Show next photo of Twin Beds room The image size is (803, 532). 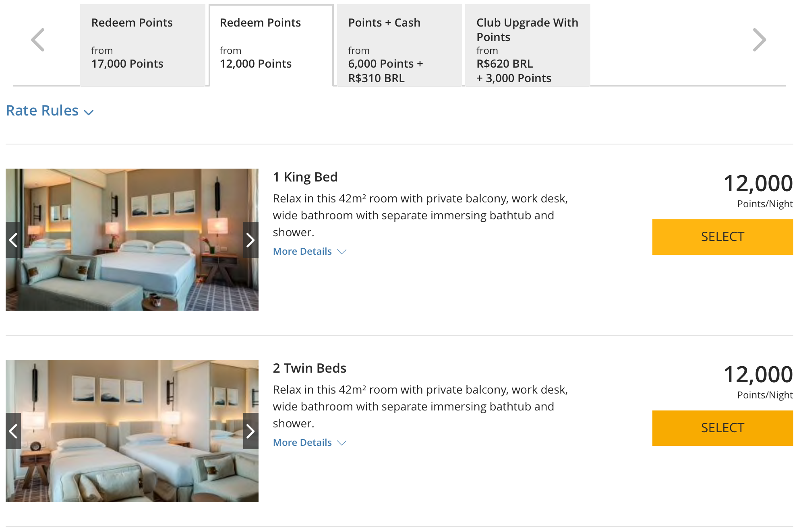click(250, 431)
